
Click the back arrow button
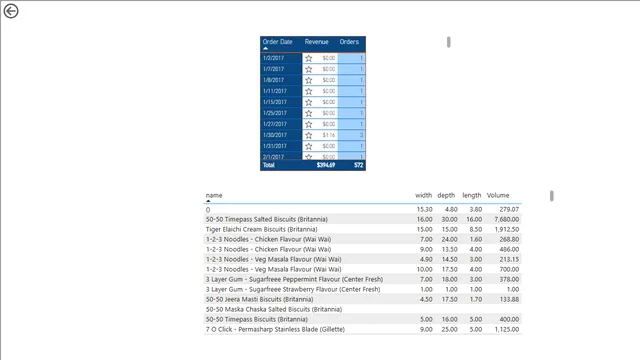pos(11,11)
